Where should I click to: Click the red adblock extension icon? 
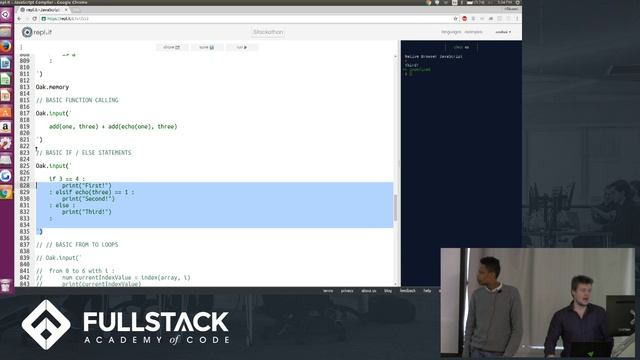tap(464, 19)
